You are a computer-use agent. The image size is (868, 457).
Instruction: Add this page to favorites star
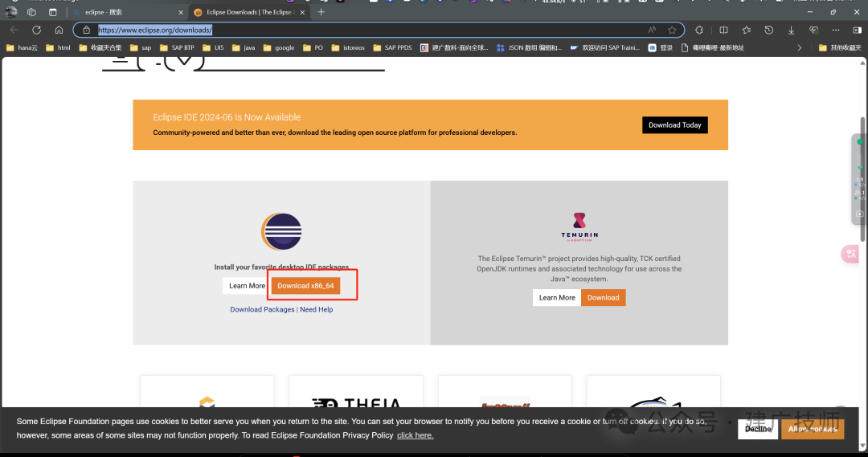[672, 30]
